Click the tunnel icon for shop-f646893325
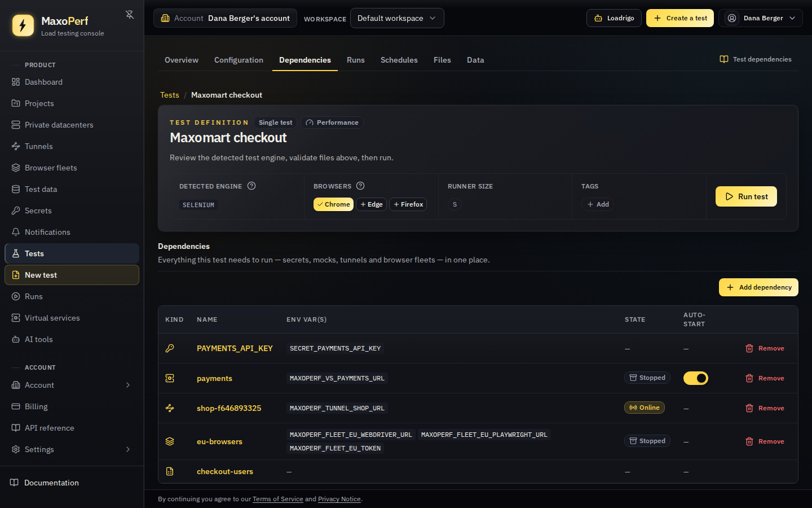The width and height of the screenshot is (812, 508). (x=170, y=408)
